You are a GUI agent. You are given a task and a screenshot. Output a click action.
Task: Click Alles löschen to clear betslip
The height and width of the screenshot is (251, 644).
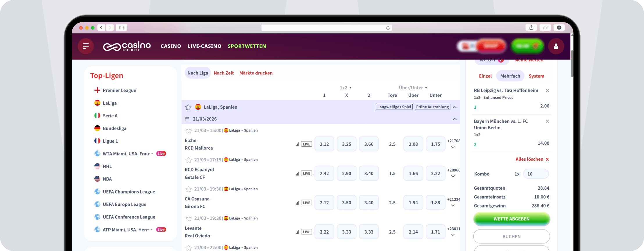532,159
